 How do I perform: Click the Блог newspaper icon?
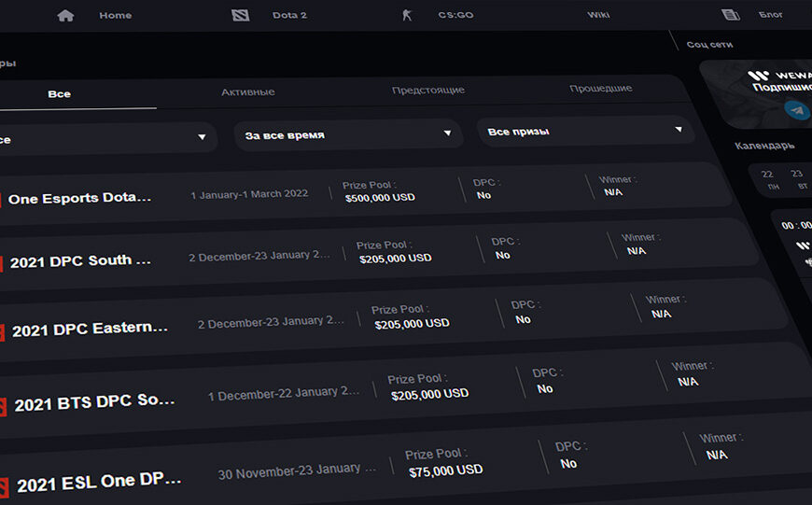click(x=731, y=15)
